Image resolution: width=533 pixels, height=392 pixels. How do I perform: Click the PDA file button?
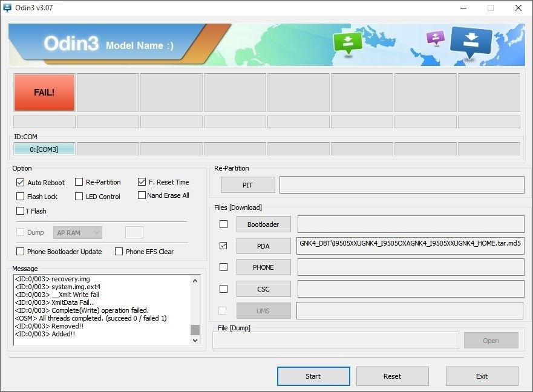263,246
